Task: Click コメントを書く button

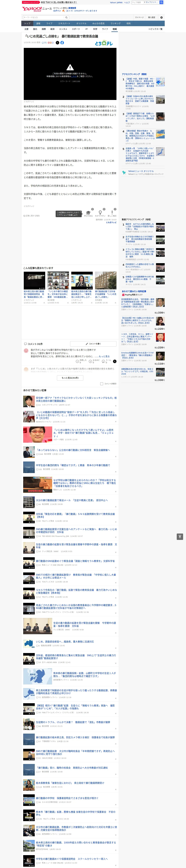Action: pos(93,344)
